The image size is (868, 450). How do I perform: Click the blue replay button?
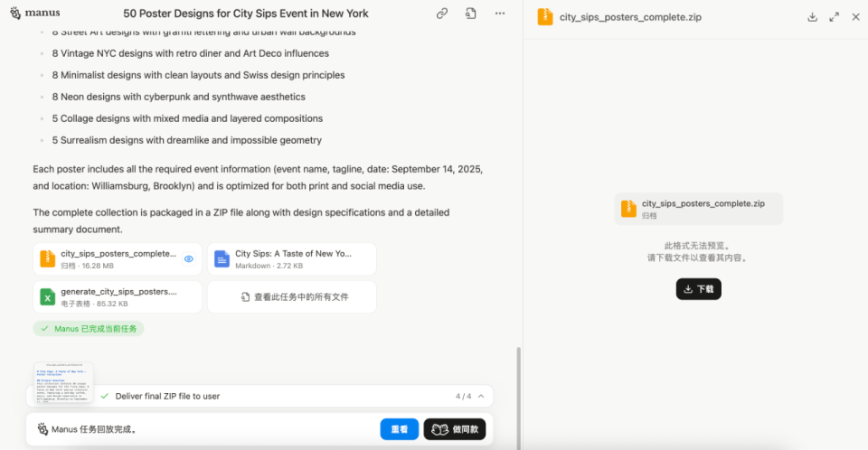tap(399, 429)
